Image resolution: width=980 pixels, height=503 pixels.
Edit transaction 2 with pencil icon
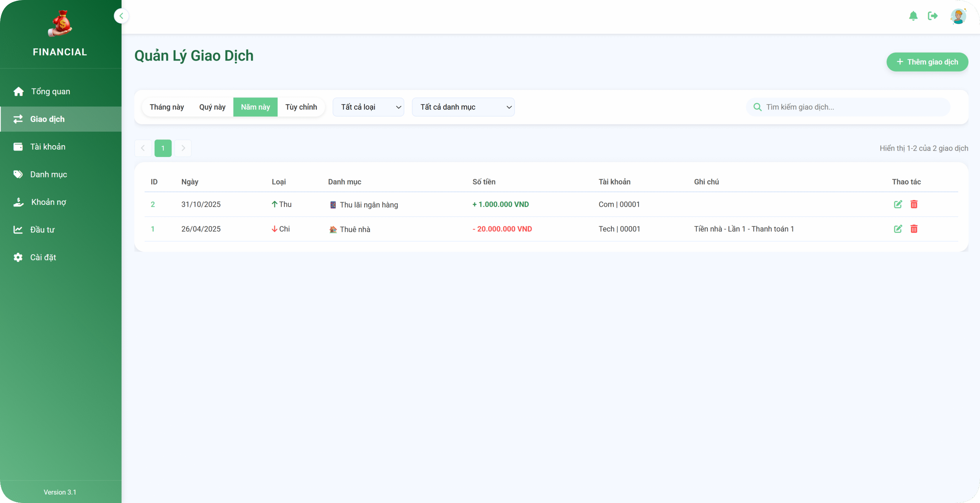pyautogui.click(x=898, y=204)
